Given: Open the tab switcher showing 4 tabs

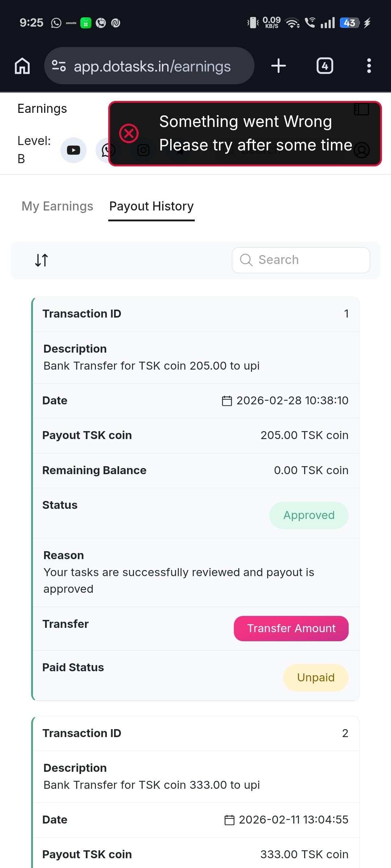Looking at the screenshot, I should click(x=325, y=66).
